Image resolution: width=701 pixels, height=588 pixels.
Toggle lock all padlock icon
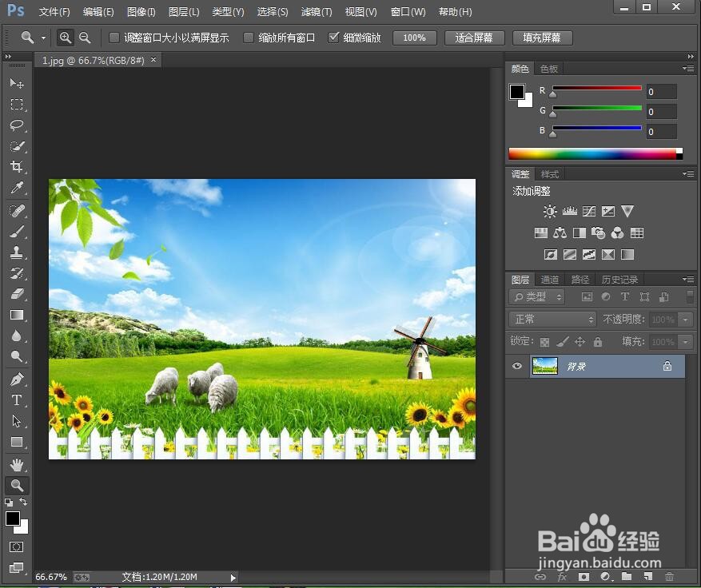[x=598, y=342]
